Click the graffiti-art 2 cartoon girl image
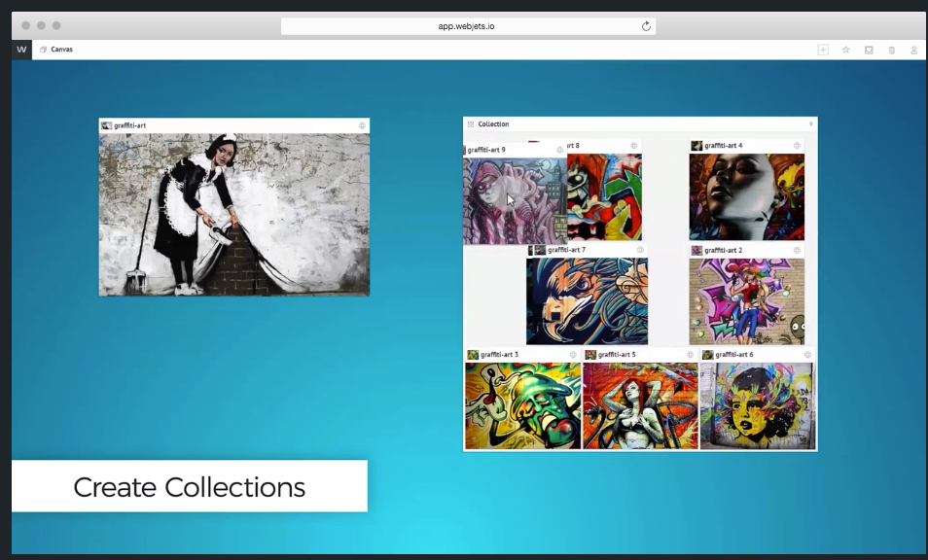This screenshot has height=560, width=928. (747, 301)
